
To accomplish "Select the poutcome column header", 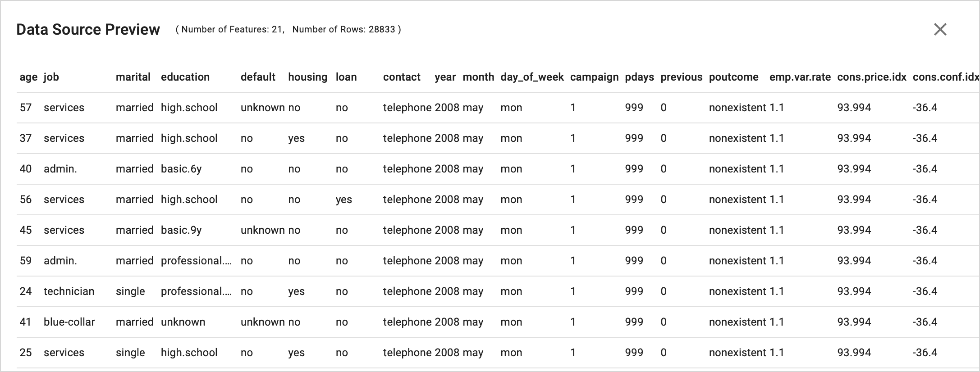I will pos(733,77).
